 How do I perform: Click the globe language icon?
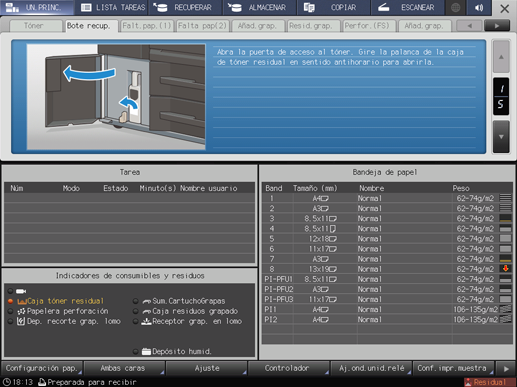tap(455, 8)
